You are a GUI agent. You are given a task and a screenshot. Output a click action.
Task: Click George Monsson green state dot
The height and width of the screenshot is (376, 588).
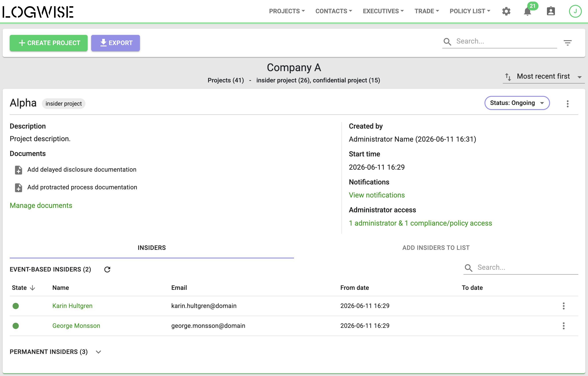pyautogui.click(x=16, y=326)
